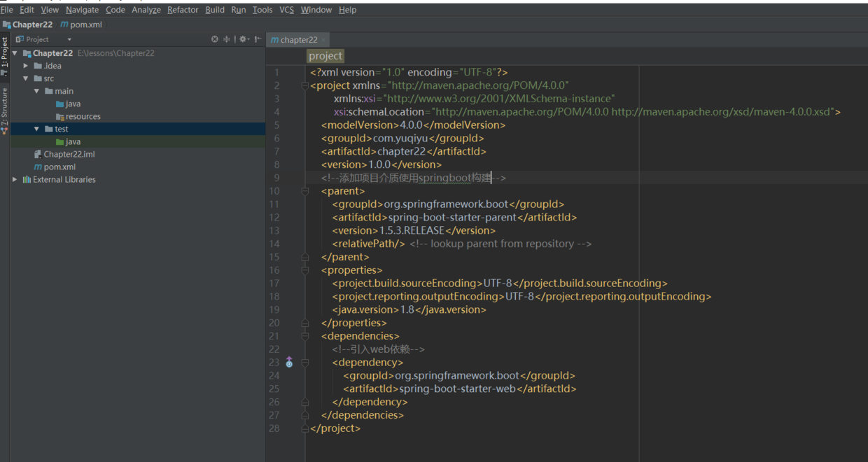Hide the Project tool window
The image size is (868, 462).
pos(258,39)
